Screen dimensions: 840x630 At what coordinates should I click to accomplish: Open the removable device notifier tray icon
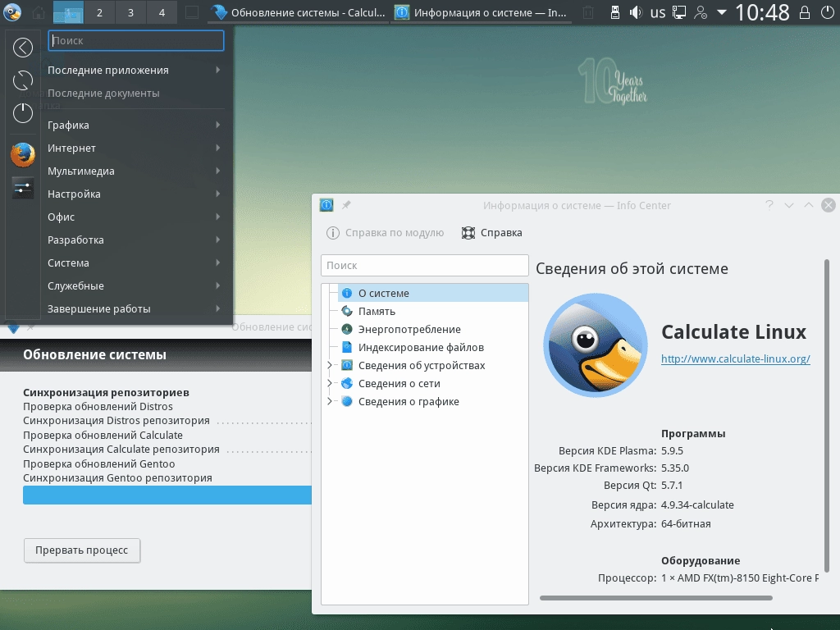(x=615, y=11)
